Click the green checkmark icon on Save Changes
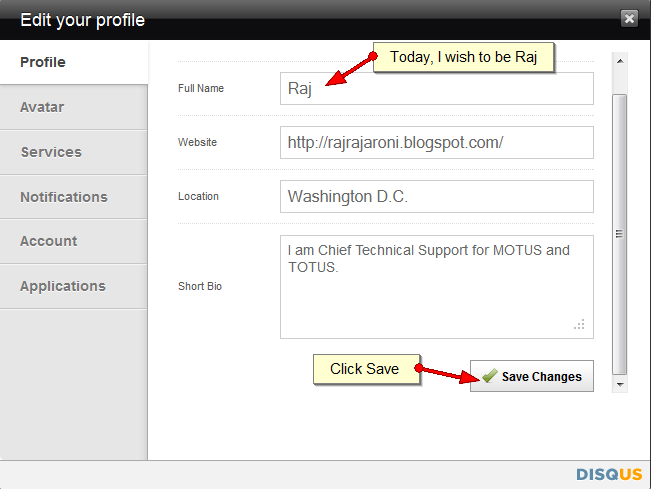The image size is (651, 489). pos(490,375)
